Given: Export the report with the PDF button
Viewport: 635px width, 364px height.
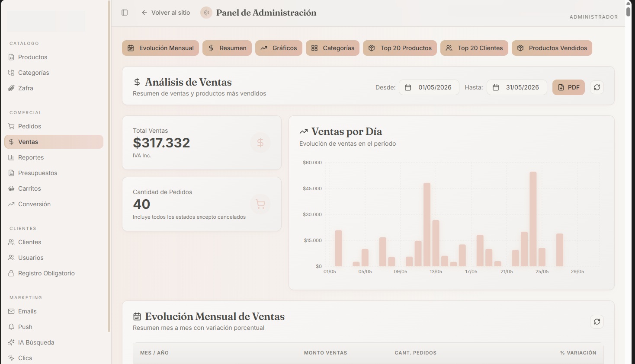Looking at the screenshot, I should (x=568, y=87).
